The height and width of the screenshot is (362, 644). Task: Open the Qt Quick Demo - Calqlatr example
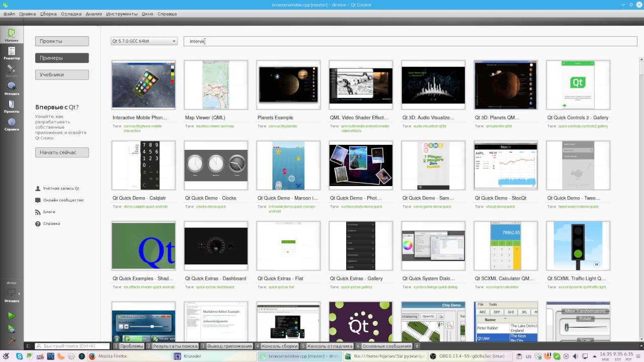pos(143,165)
